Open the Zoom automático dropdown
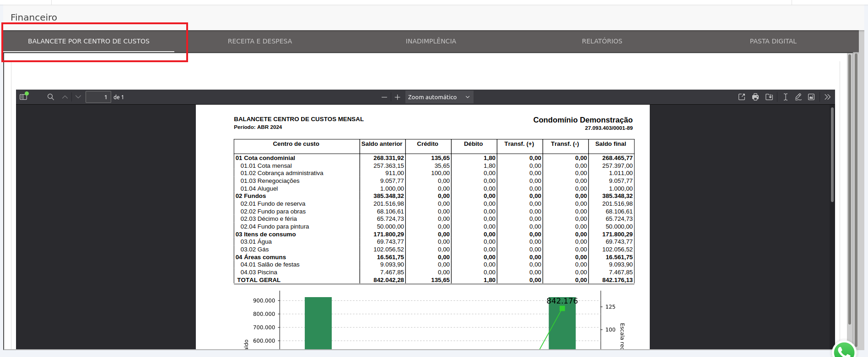The image size is (868, 357). 439,97
